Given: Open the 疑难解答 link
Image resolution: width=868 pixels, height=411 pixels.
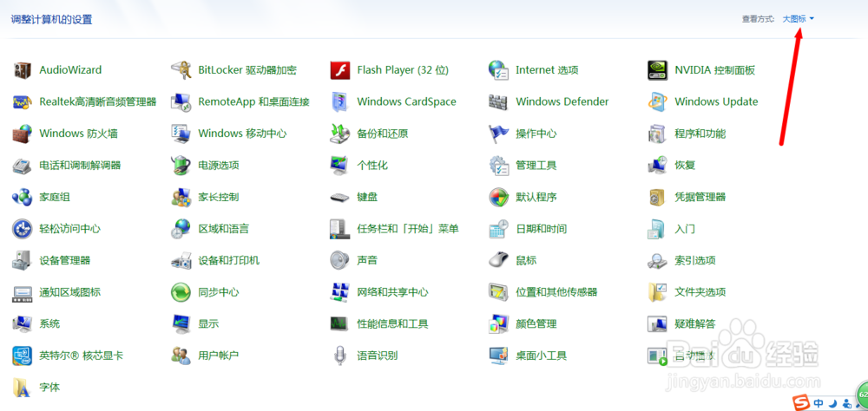Looking at the screenshot, I should click(x=694, y=323).
